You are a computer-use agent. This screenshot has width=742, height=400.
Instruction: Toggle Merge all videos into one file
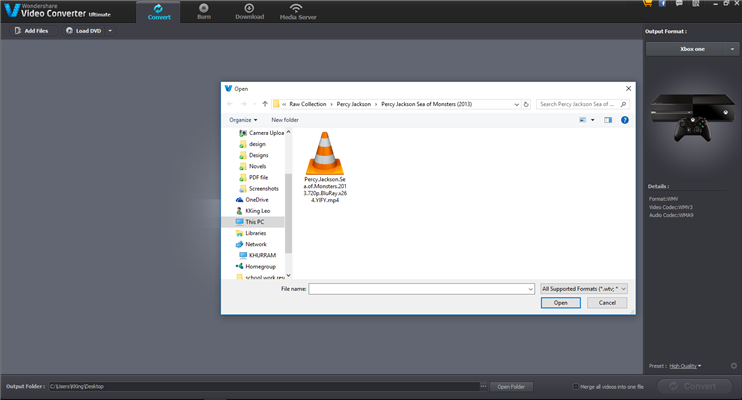tap(576, 387)
